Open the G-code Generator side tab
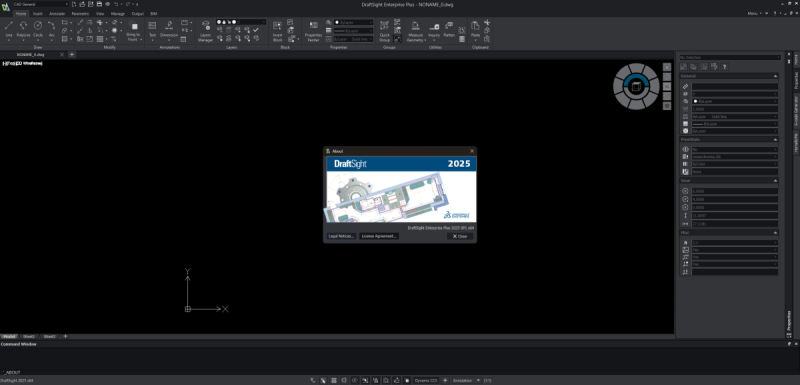The image size is (800, 385). tap(795, 111)
